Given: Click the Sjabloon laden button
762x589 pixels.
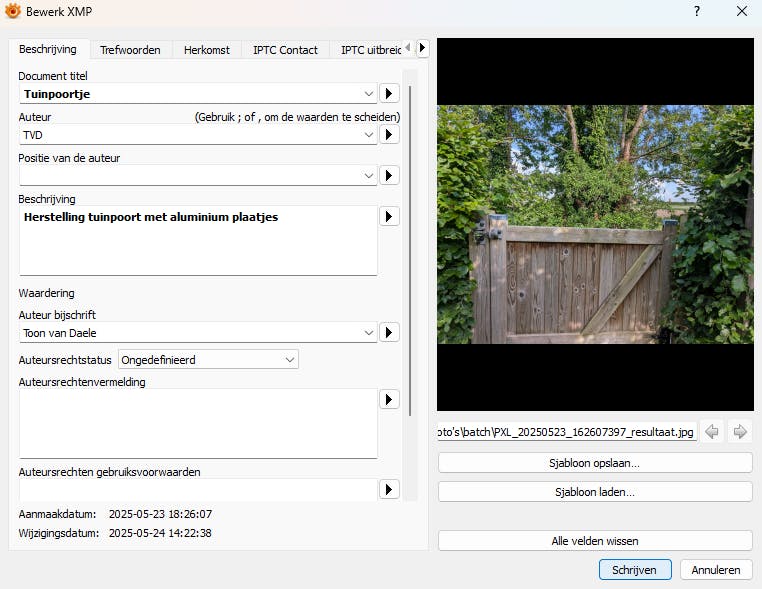Looking at the screenshot, I should click(595, 492).
